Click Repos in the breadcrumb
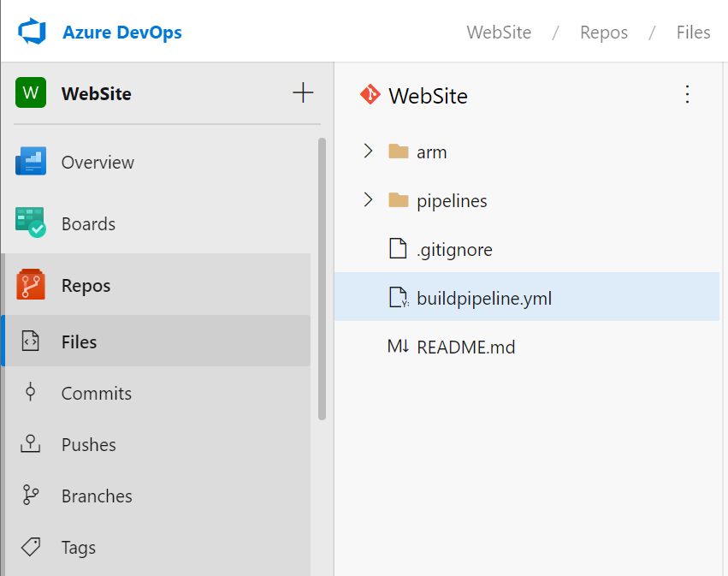The width and height of the screenshot is (728, 576). [x=603, y=33]
